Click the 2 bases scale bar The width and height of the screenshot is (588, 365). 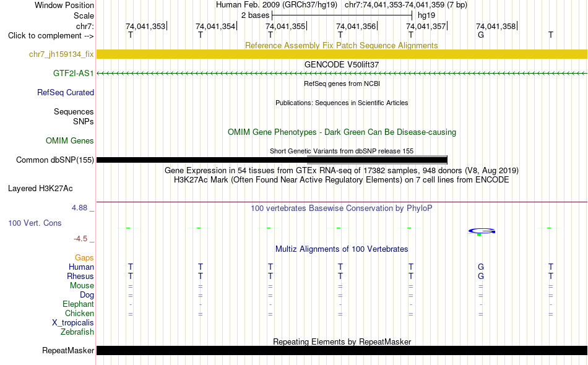(342, 15)
